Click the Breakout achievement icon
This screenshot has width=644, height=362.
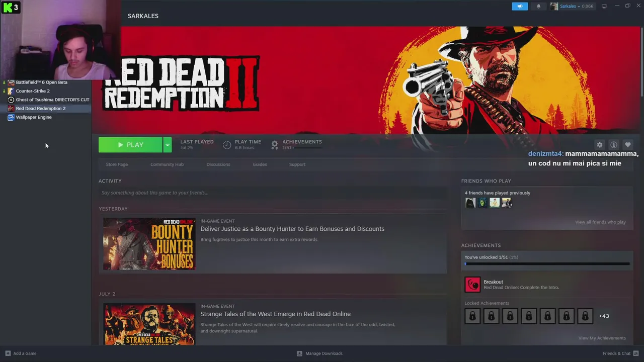[x=472, y=285]
